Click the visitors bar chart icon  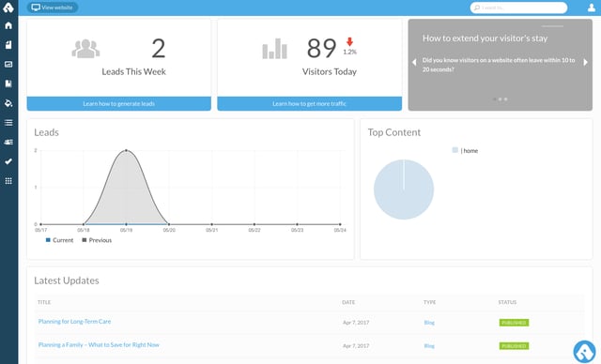274,49
